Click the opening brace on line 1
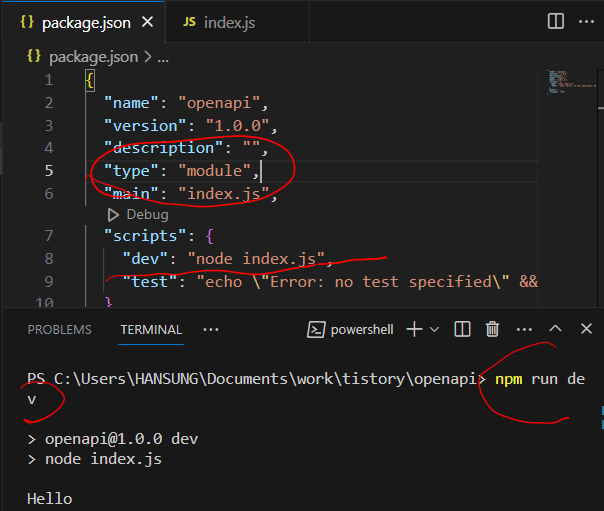Image resolution: width=604 pixels, height=511 pixels. (x=90, y=80)
